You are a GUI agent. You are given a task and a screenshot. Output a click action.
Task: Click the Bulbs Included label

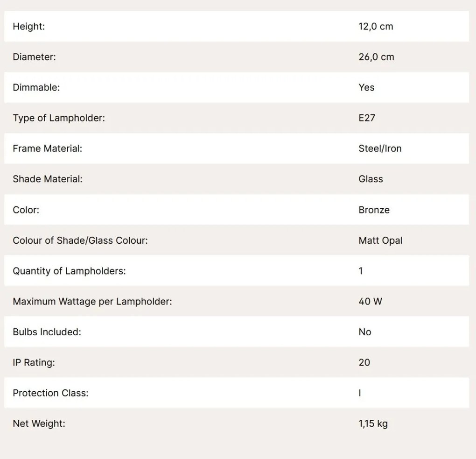coord(47,332)
